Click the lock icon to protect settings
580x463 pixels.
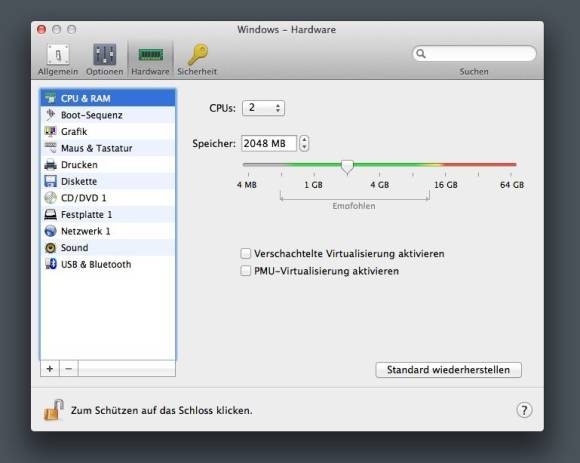tap(54, 410)
